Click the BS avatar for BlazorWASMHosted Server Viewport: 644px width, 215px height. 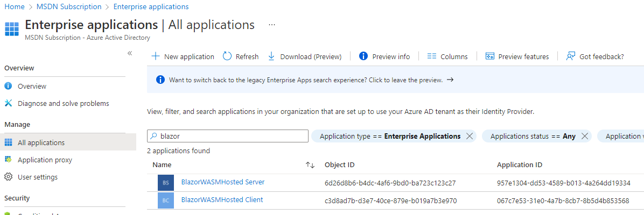pos(166,183)
